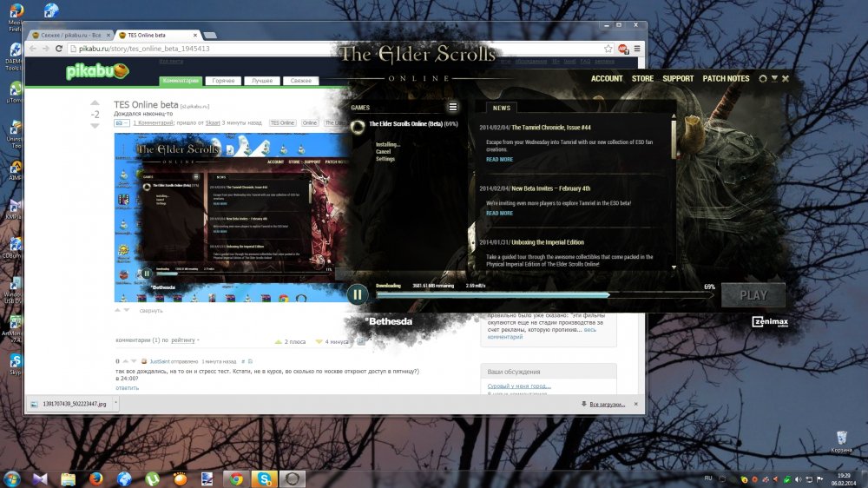The image size is (868, 488).
Task: Switch to the 'Свежее / pikabu.ru' Chrome tab
Action: tap(70, 35)
